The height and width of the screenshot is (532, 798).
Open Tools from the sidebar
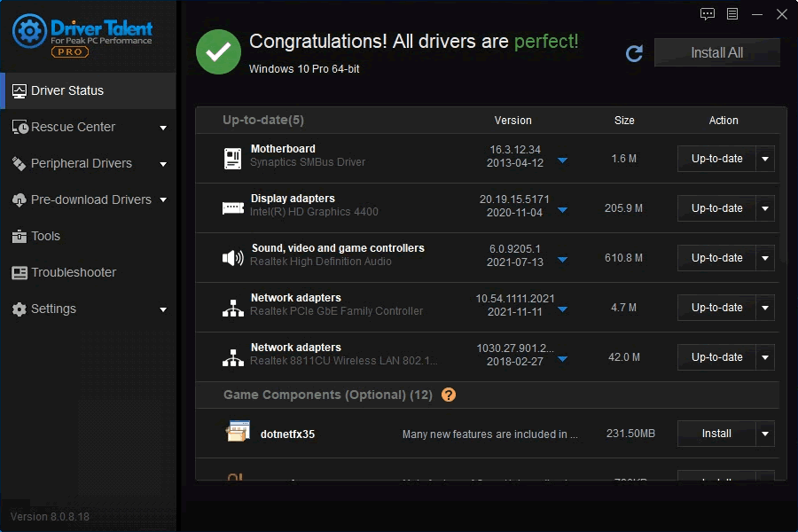point(88,236)
